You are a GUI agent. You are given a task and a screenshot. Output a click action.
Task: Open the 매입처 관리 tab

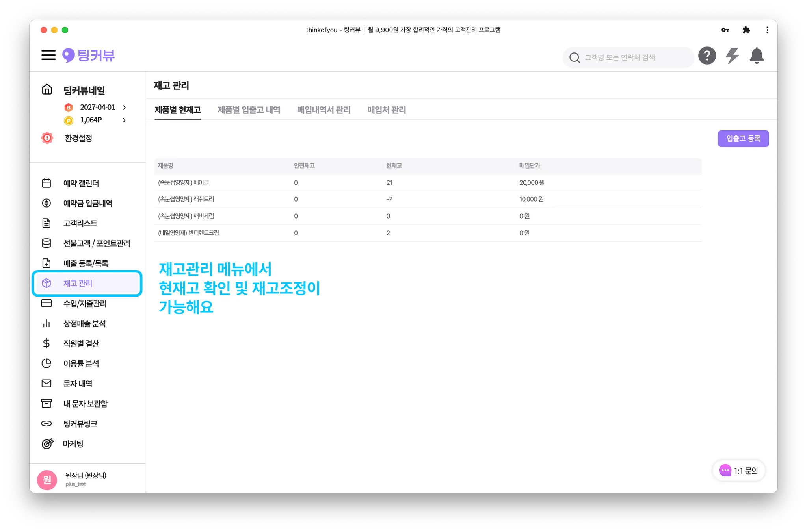(387, 110)
